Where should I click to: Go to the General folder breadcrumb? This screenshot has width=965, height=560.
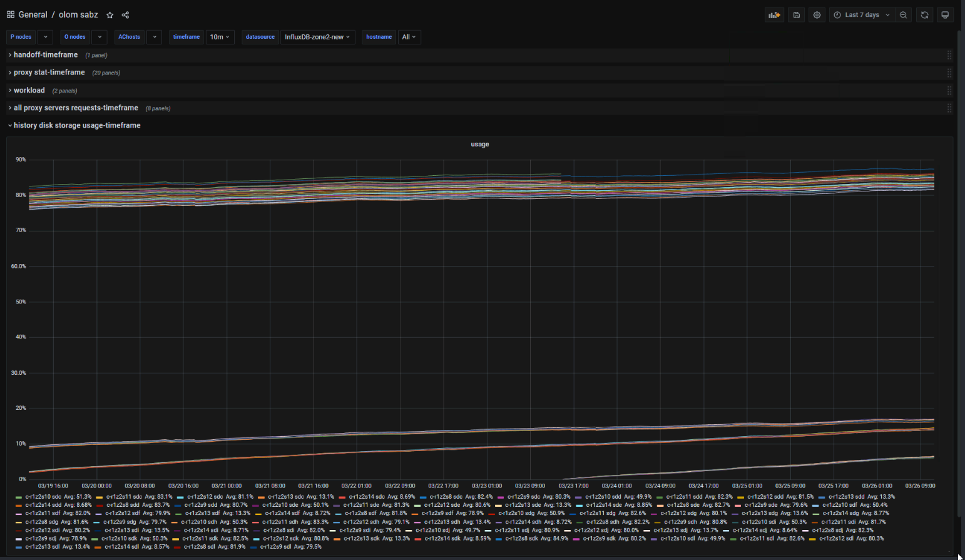[33, 15]
